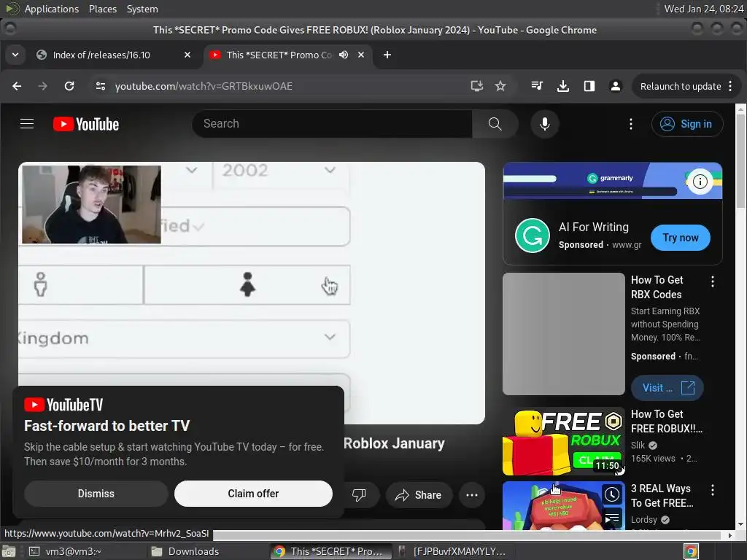Click Try now on Grammarly ad
Image resolution: width=747 pixels, height=560 pixels.
(681, 238)
